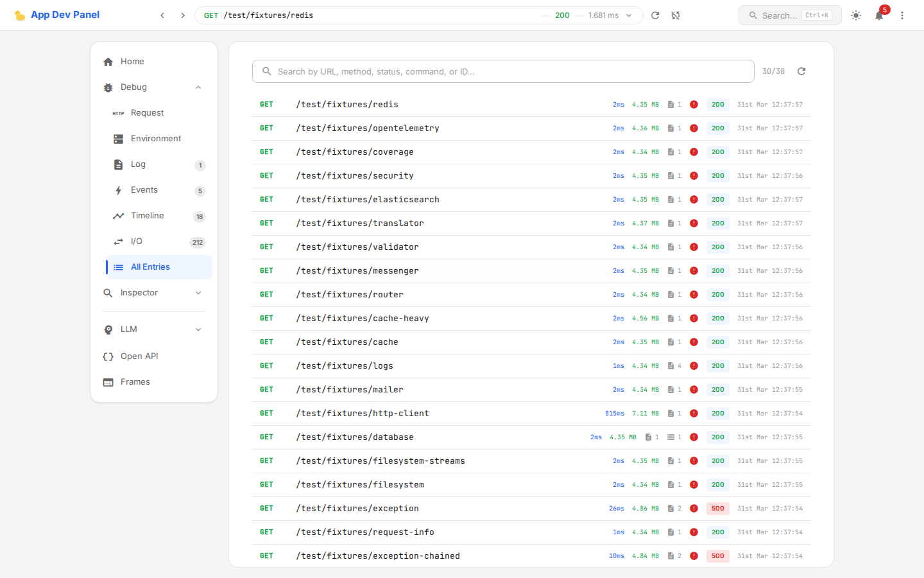Image resolution: width=924 pixels, height=578 pixels.
Task: Open the three-dot overflow menu in header
Action: pyautogui.click(x=902, y=15)
